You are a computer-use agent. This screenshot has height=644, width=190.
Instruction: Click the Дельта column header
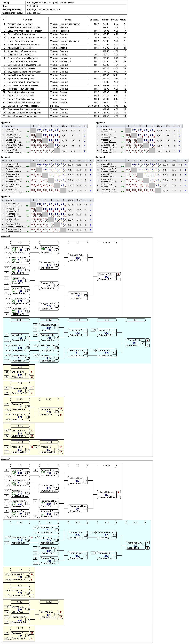pyautogui.click(x=114, y=20)
